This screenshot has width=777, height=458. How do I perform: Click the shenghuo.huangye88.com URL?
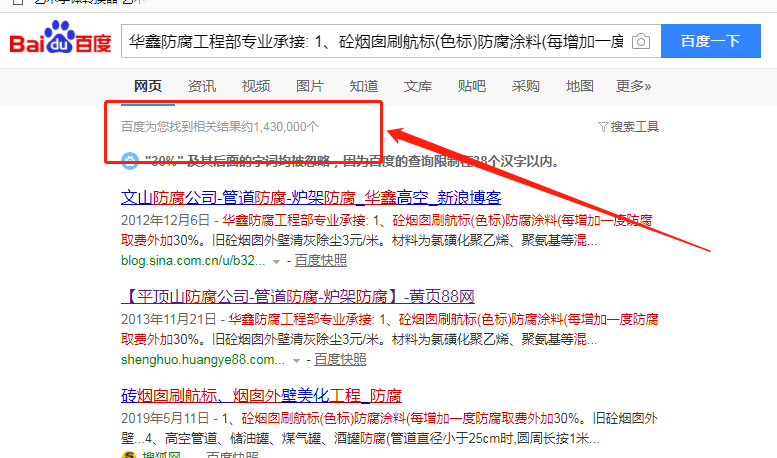tap(203, 359)
